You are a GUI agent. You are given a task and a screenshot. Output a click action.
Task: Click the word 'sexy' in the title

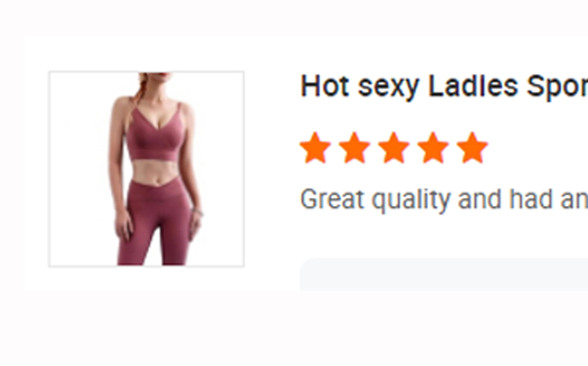(388, 88)
